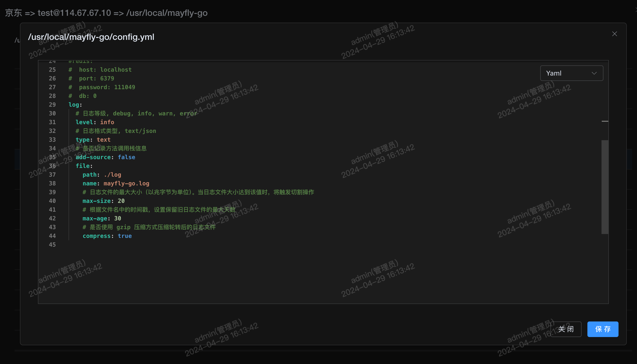Click the 'name: mayfly-go.log' line
The height and width of the screenshot is (364, 637).
click(x=116, y=183)
